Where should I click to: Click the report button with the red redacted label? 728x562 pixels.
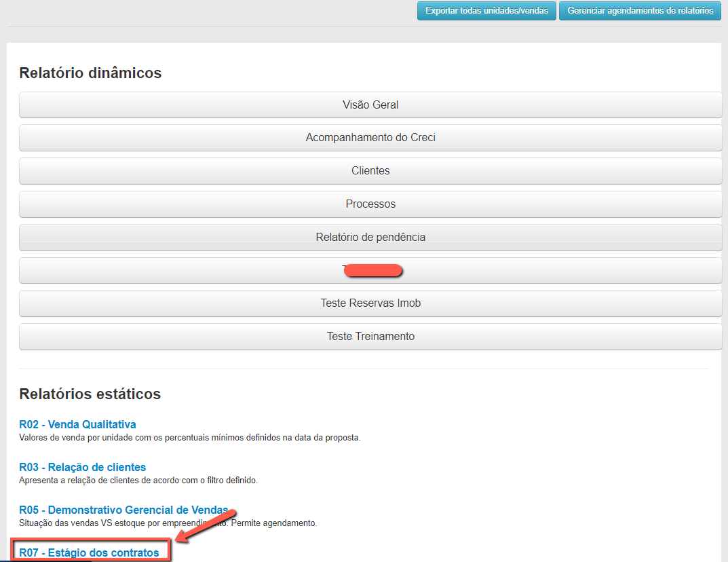pyautogui.click(x=370, y=271)
